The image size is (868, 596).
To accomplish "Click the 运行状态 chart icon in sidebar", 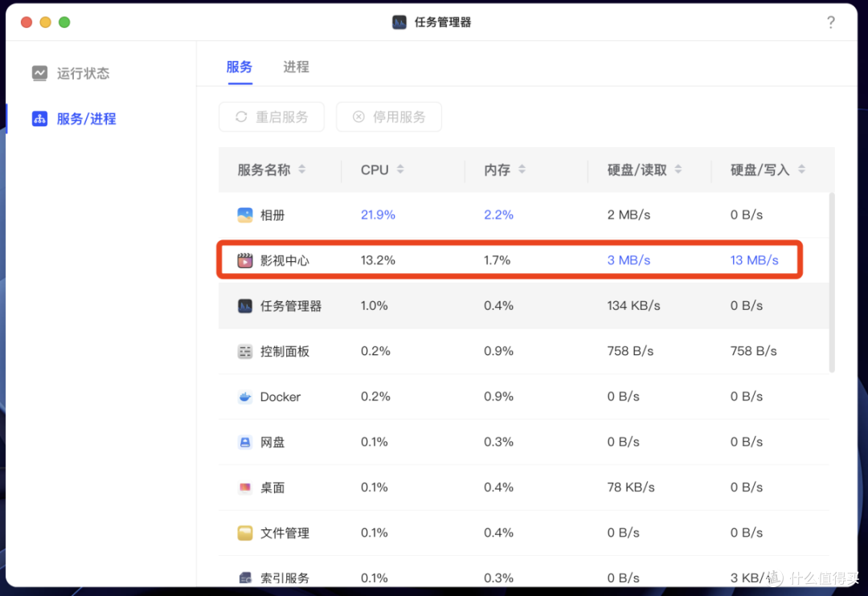I will (x=39, y=73).
